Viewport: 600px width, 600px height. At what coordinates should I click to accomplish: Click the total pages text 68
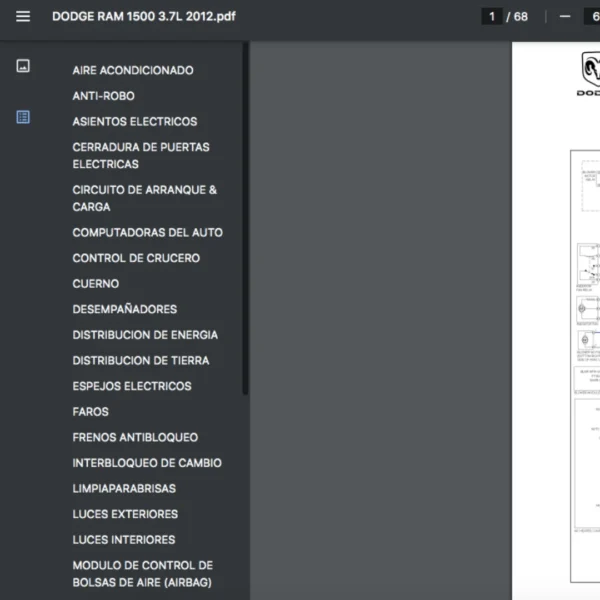coord(521,16)
